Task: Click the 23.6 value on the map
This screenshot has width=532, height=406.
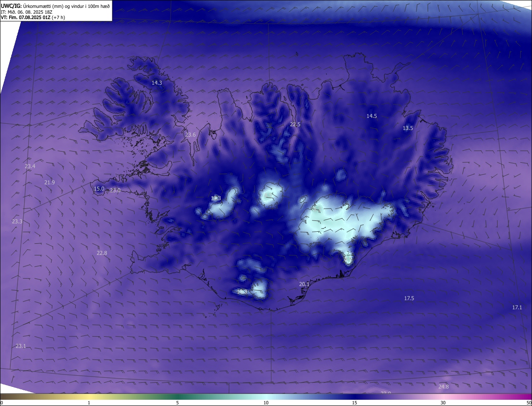Action: (190, 135)
